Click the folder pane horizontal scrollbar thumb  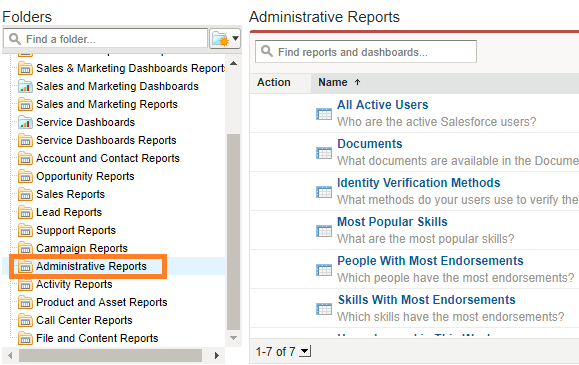[x=110, y=356]
